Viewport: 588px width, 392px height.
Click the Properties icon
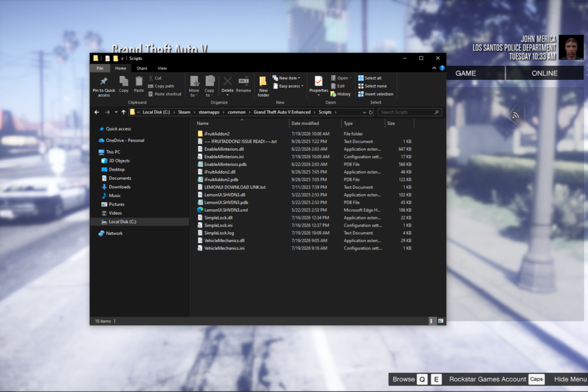point(318,81)
